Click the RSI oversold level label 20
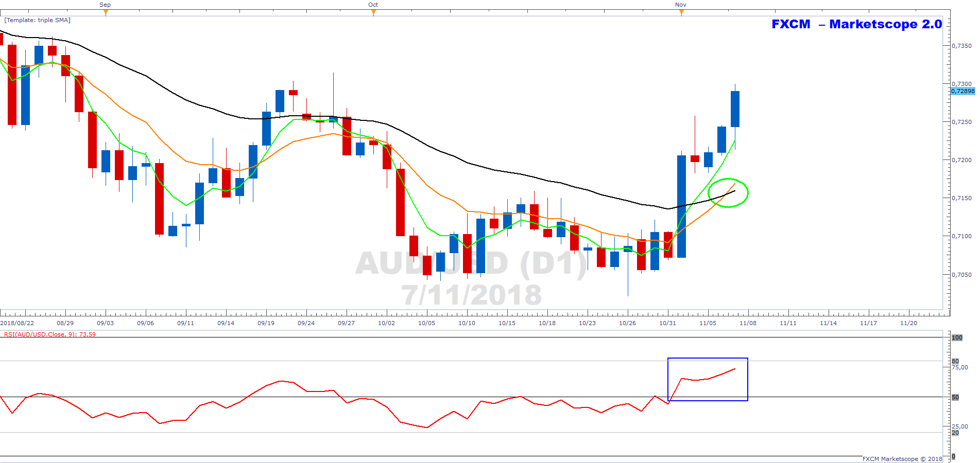Viewport: 980px width, 463px height. pyautogui.click(x=955, y=433)
